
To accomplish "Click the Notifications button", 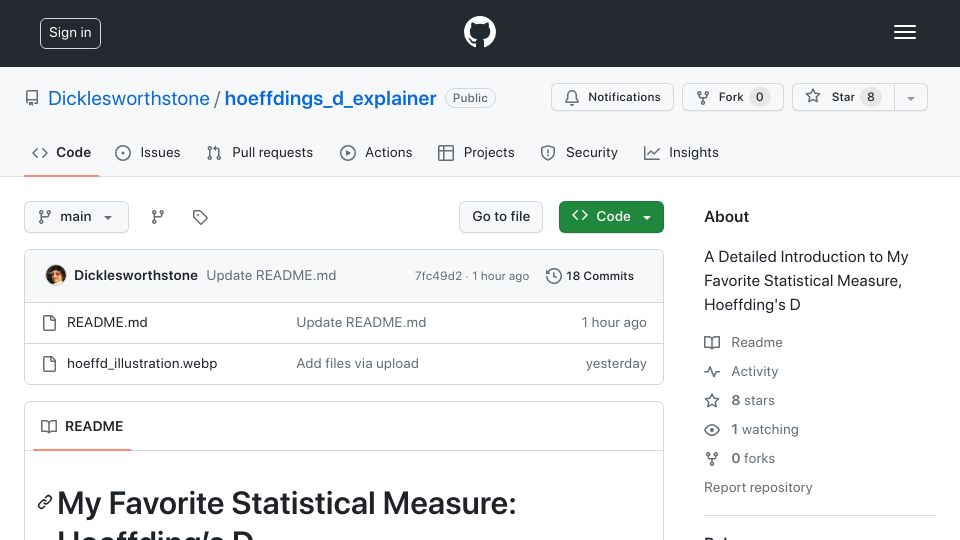I will pyautogui.click(x=612, y=97).
